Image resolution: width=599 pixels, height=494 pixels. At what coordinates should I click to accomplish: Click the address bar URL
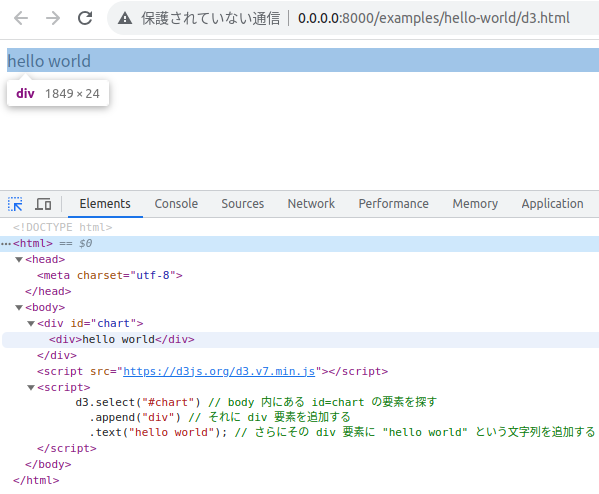(434, 18)
